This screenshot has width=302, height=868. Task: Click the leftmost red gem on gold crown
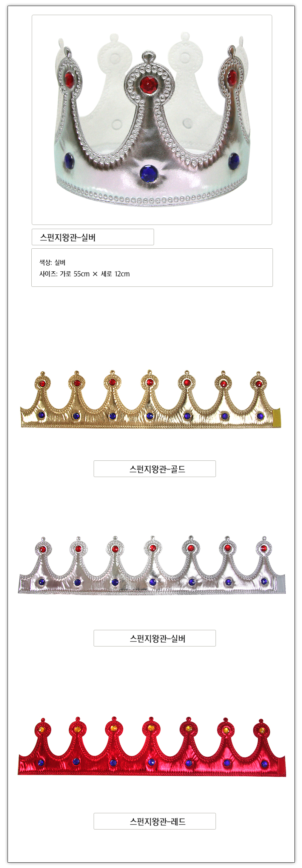click(42, 383)
